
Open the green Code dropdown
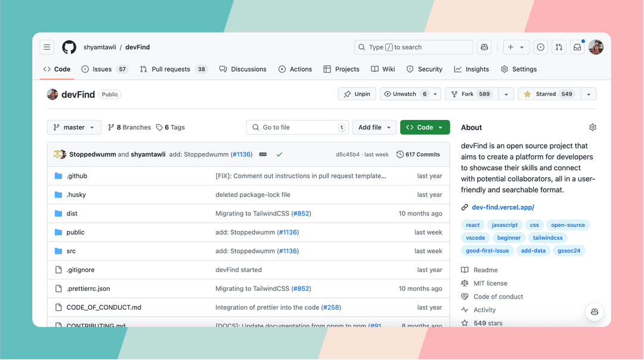pos(425,128)
